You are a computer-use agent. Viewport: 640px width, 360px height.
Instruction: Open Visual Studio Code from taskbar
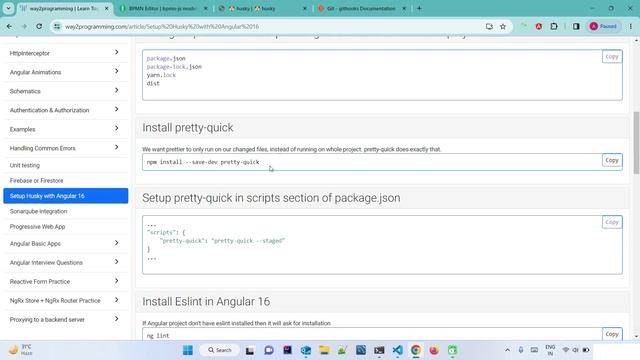tap(397, 350)
